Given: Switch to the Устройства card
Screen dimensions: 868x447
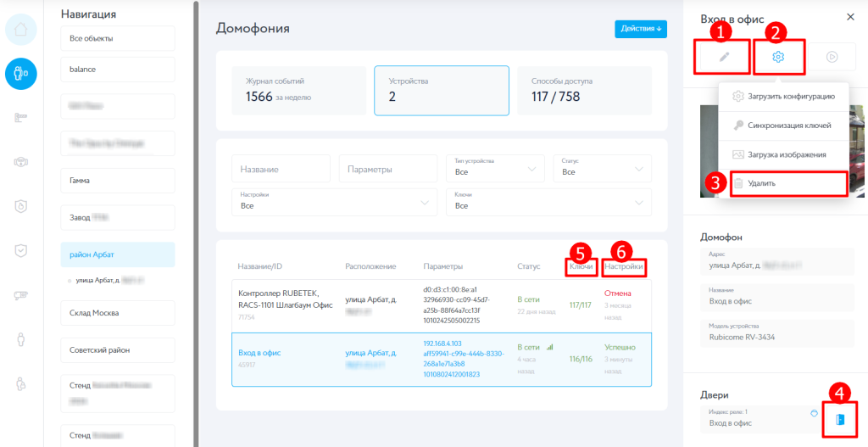Looking at the screenshot, I should pos(442,91).
